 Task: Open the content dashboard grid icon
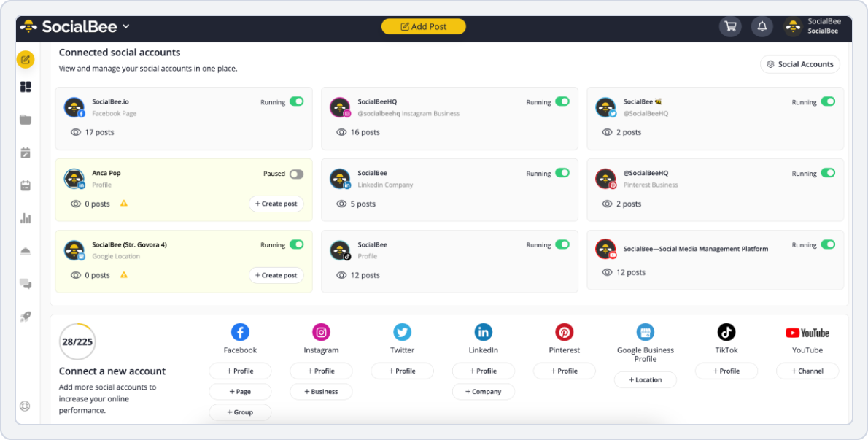click(25, 86)
